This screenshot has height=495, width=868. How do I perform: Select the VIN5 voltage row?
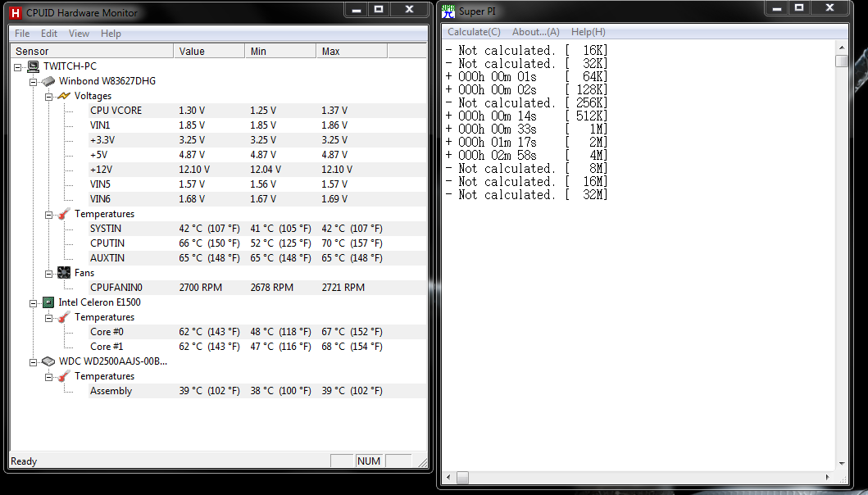click(x=257, y=184)
